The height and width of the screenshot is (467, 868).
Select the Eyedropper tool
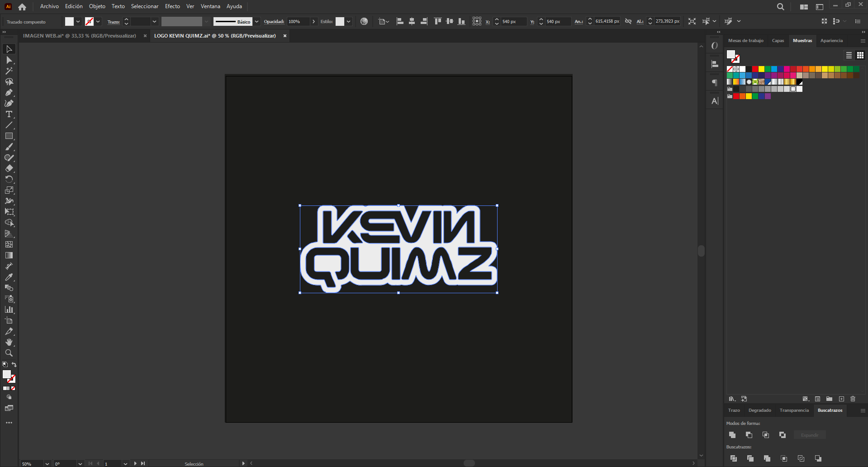(x=9, y=277)
